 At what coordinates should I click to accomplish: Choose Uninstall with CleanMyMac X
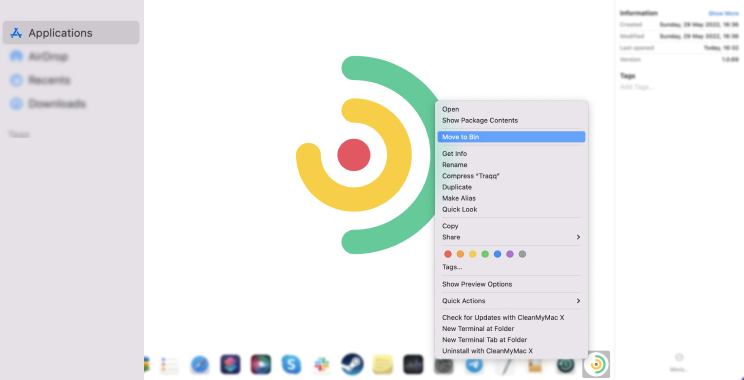pos(511,351)
